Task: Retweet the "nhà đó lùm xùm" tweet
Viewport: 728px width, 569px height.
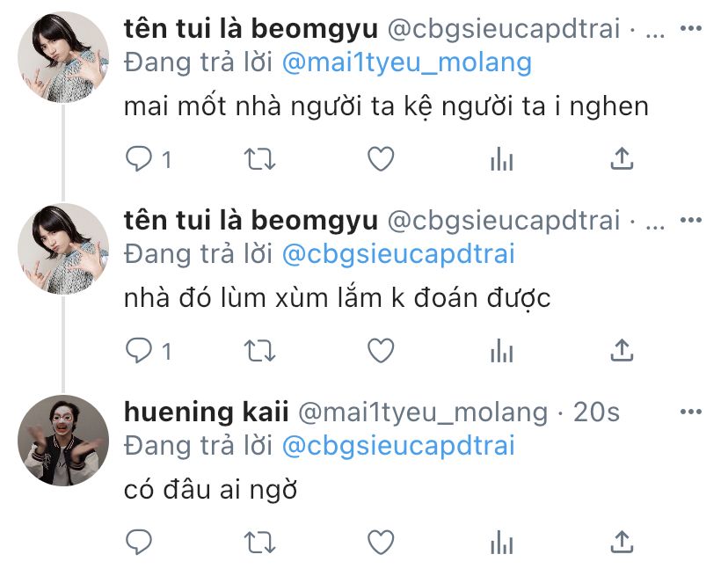Action: (260, 351)
